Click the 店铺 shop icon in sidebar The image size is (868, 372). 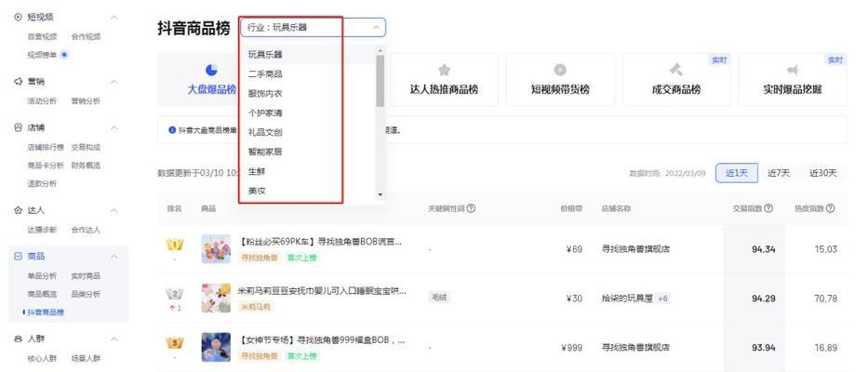pyautogui.click(x=18, y=128)
